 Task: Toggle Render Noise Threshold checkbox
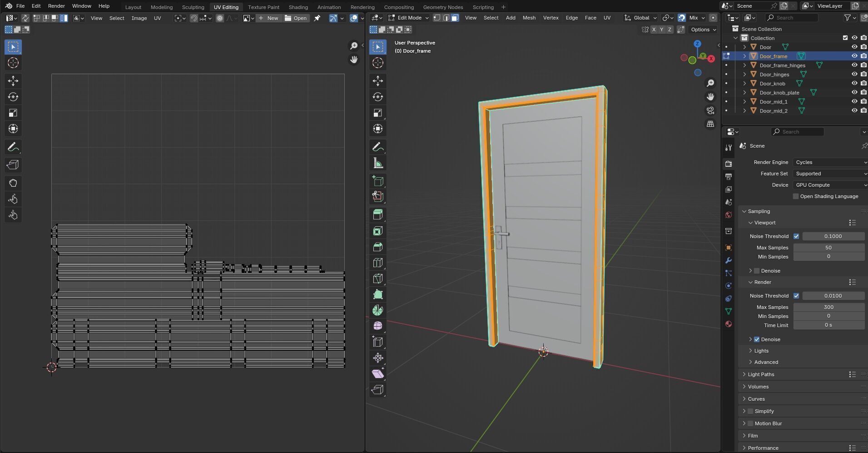pos(796,296)
